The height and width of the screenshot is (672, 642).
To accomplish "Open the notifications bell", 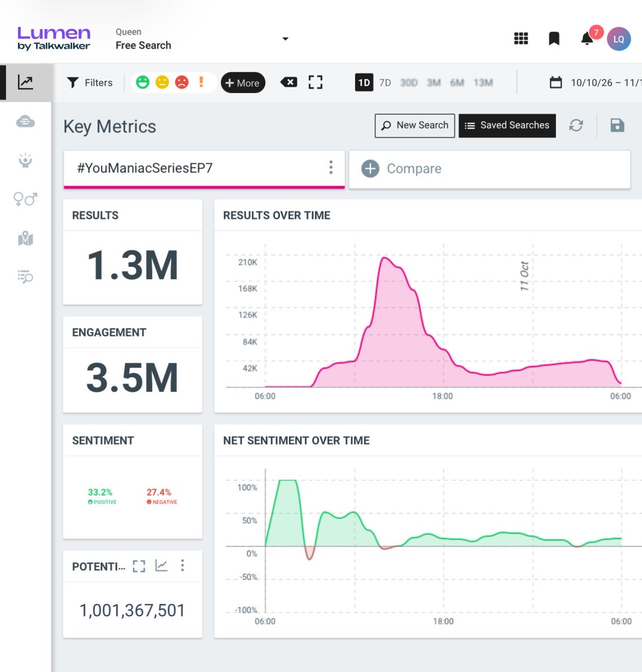I will (x=587, y=39).
